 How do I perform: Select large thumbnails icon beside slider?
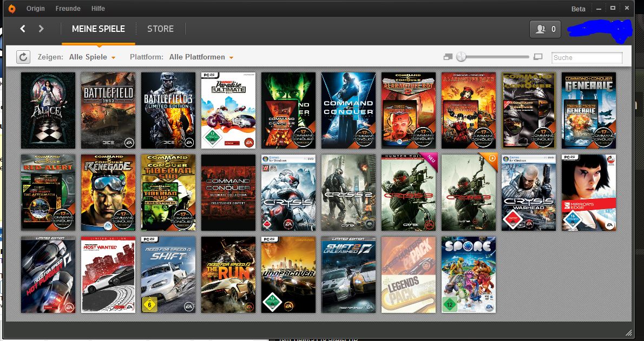tap(537, 57)
